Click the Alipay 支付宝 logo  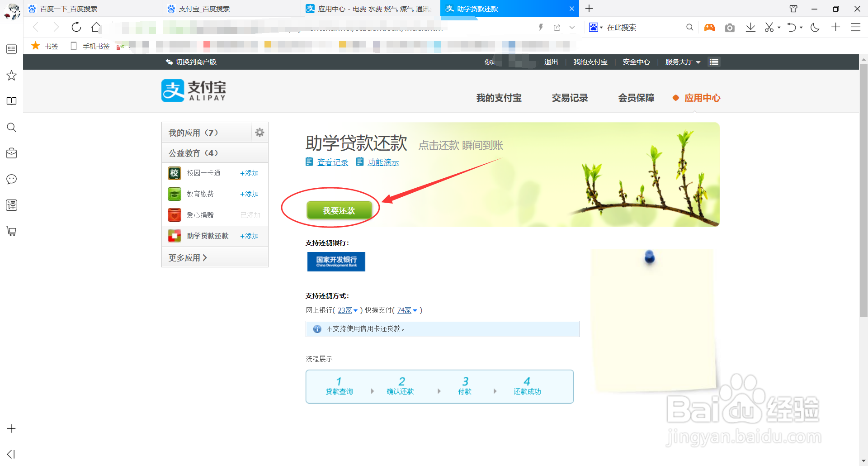(193, 90)
